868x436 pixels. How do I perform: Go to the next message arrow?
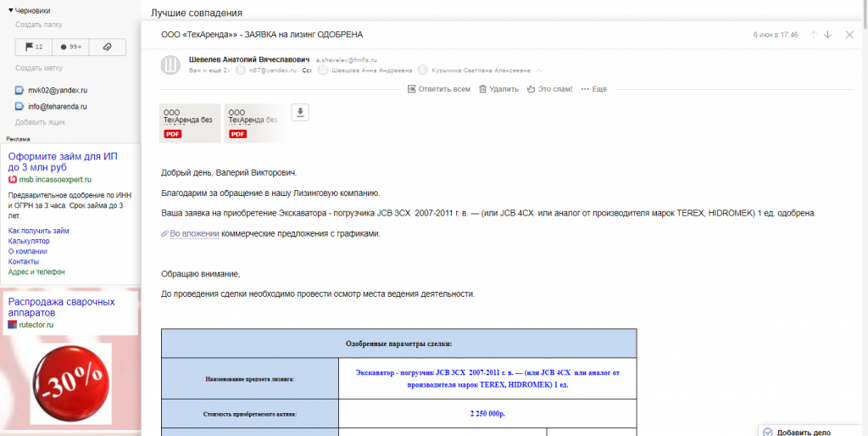coord(827,34)
